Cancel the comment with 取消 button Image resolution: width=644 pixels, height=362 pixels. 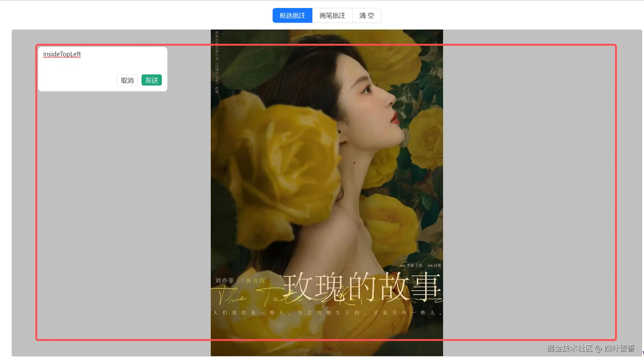[x=127, y=80]
